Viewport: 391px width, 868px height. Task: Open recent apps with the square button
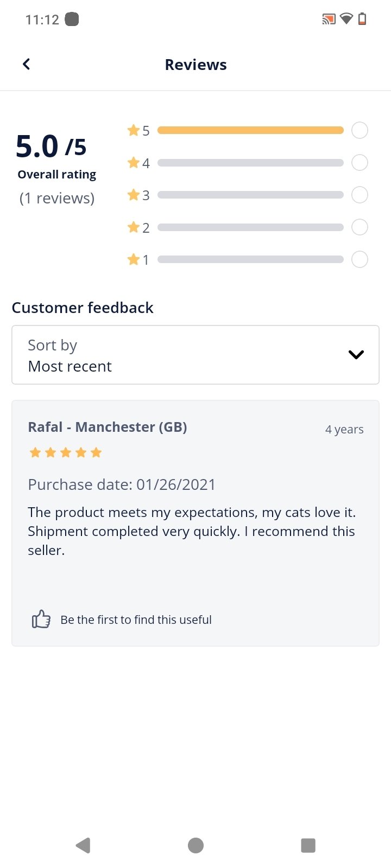308,845
